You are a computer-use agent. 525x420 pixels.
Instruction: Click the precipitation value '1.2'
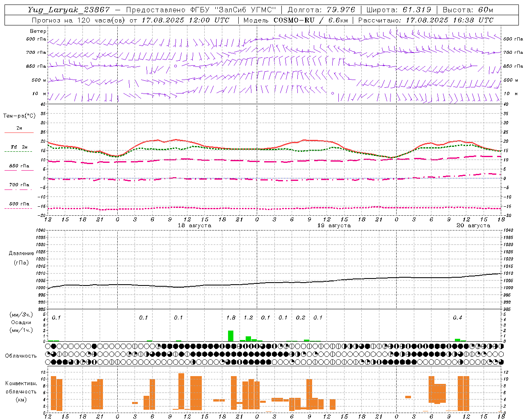tap(248, 318)
